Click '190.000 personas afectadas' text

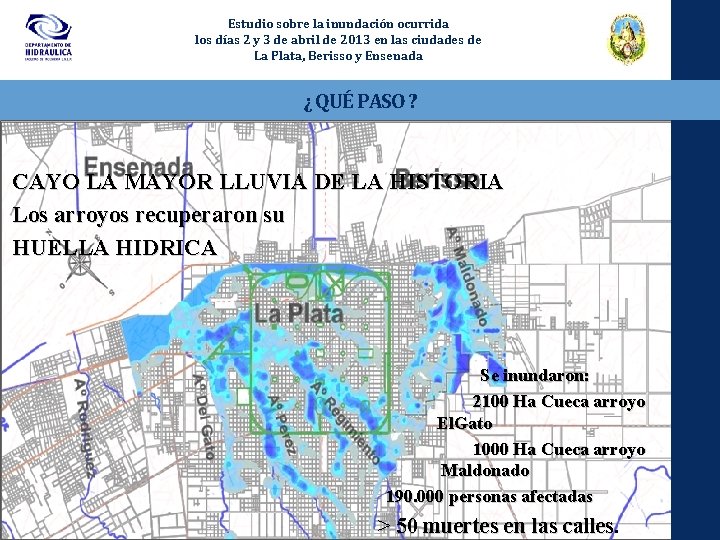coord(489,497)
